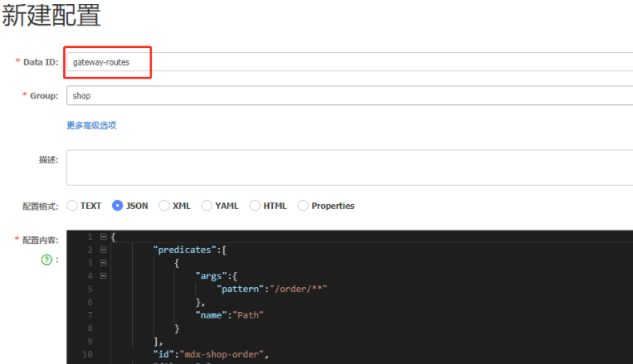
Task: Click line number 5 in editor gutter
Action: tap(90, 289)
